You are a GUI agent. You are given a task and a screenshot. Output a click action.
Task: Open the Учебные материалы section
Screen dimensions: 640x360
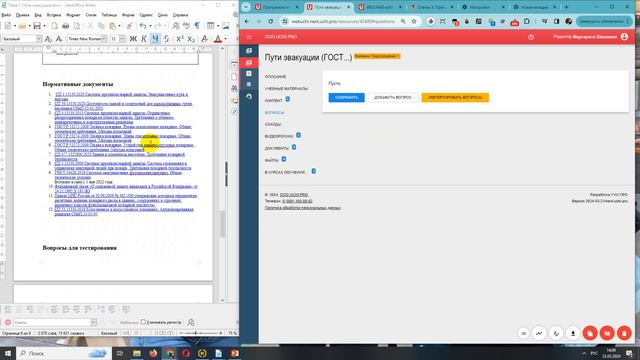pos(286,89)
